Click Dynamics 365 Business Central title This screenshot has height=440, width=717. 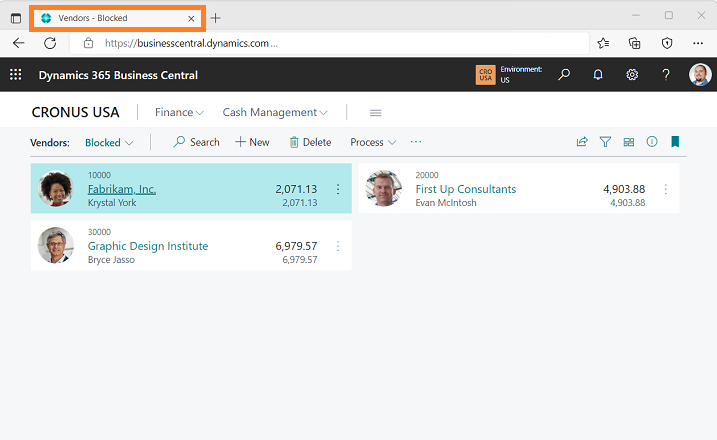pos(118,75)
